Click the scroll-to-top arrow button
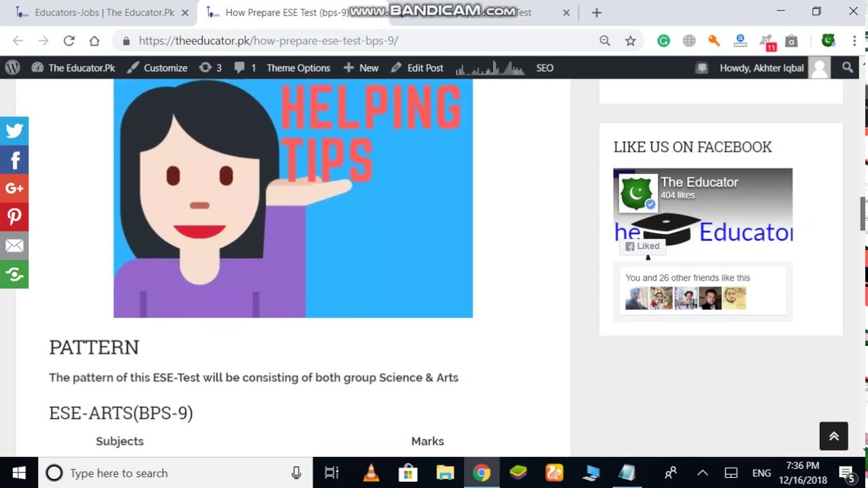The image size is (868, 488). [x=833, y=436]
